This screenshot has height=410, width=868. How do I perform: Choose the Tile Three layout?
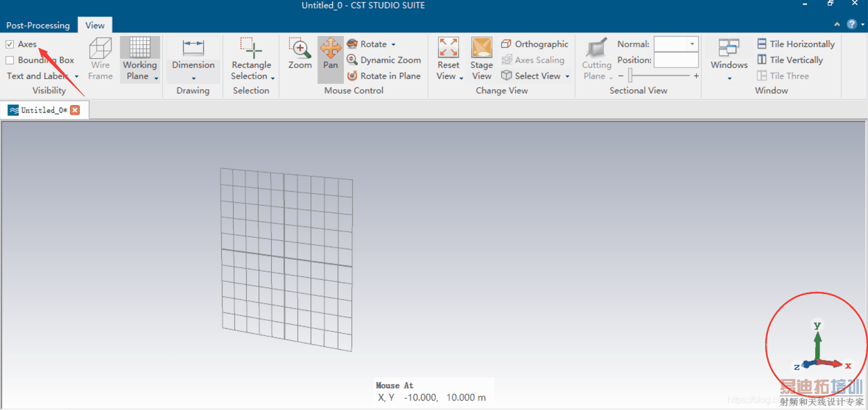tap(783, 76)
